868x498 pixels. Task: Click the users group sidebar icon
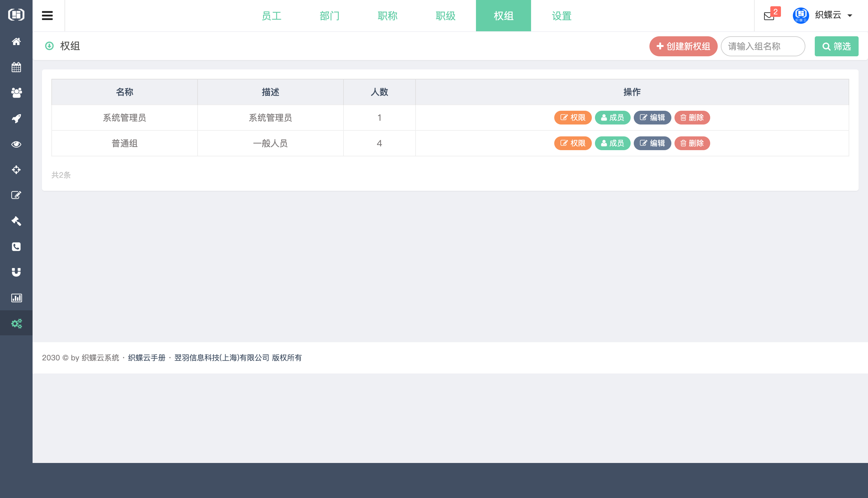(x=16, y=93)
